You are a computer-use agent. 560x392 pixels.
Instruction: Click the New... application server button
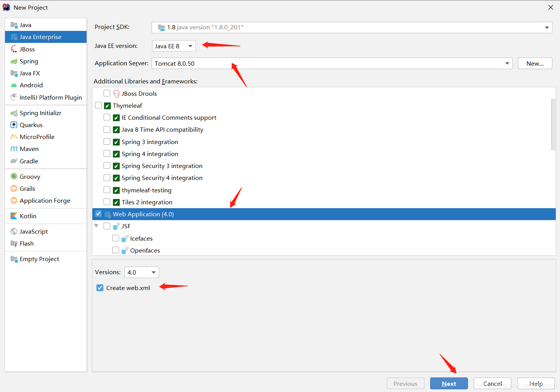[x=535, y=63]
